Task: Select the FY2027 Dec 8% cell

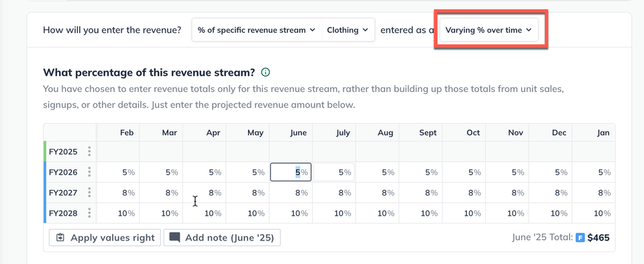Action: tap(550, 192)
